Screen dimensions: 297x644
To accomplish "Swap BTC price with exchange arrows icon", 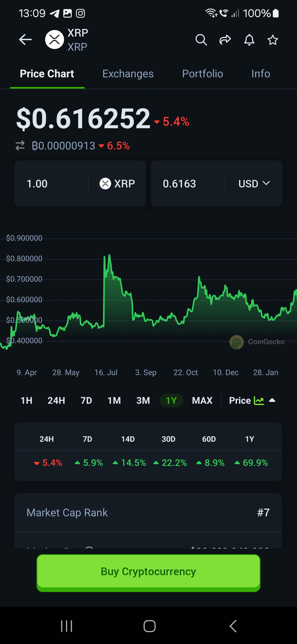I will coord(20,146).
